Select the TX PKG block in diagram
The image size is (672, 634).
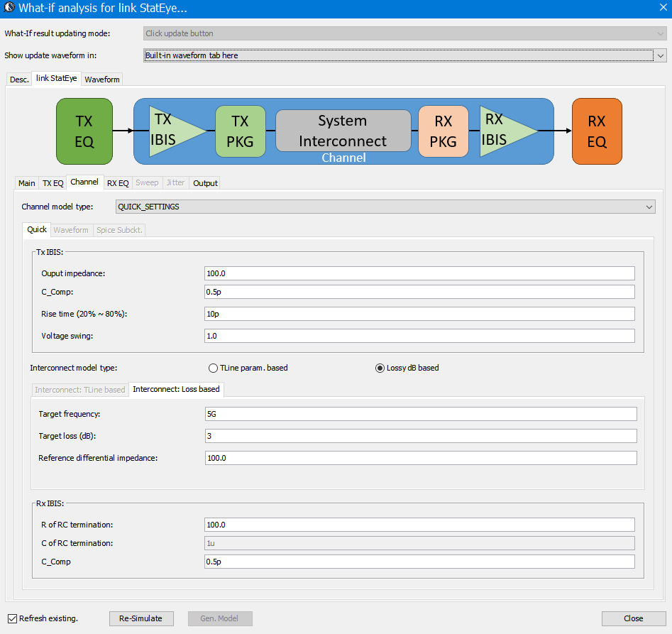[241, 131]
